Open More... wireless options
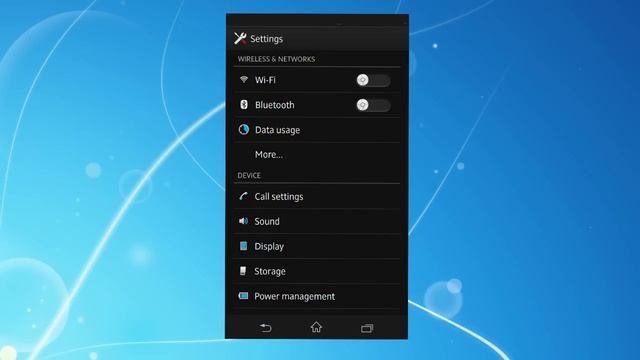640x360 pixels. click(317, 155)
